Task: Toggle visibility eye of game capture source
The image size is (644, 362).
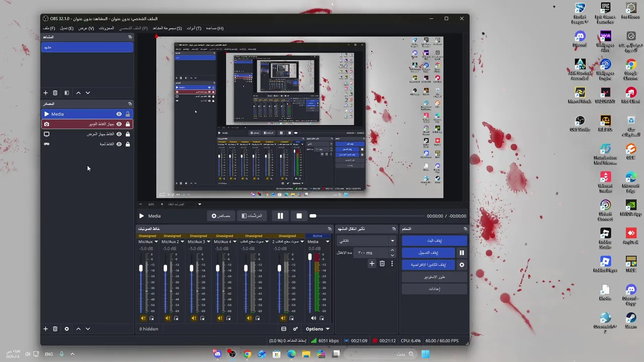Action: coord(119,144)
